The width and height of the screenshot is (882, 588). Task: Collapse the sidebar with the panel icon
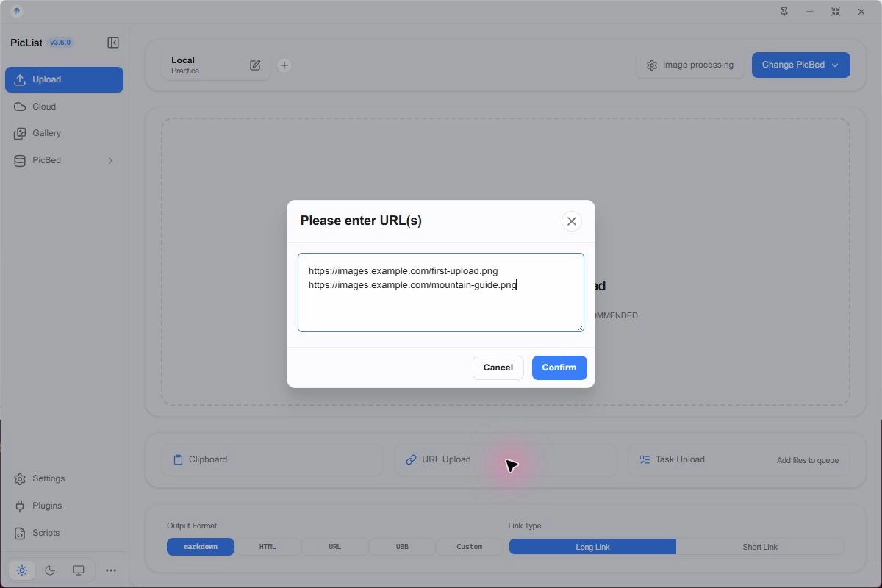[x=113, y=43]
